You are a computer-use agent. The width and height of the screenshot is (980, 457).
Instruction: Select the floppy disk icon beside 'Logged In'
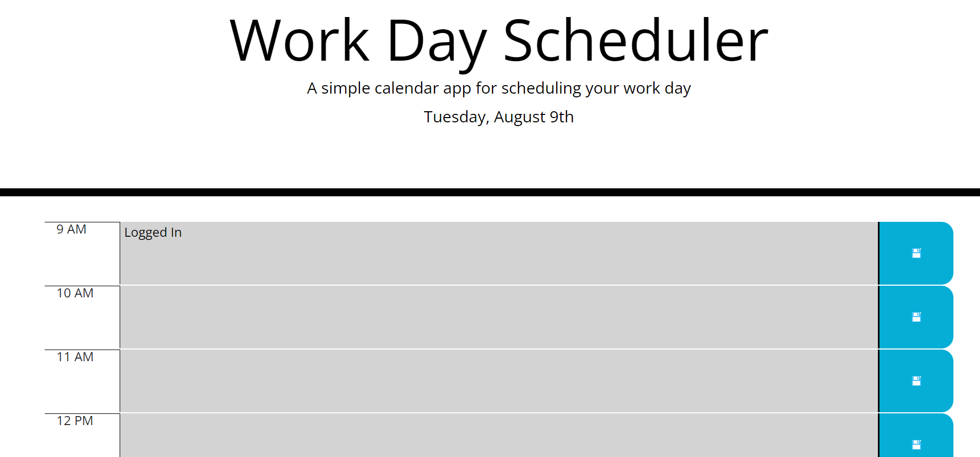915,253
